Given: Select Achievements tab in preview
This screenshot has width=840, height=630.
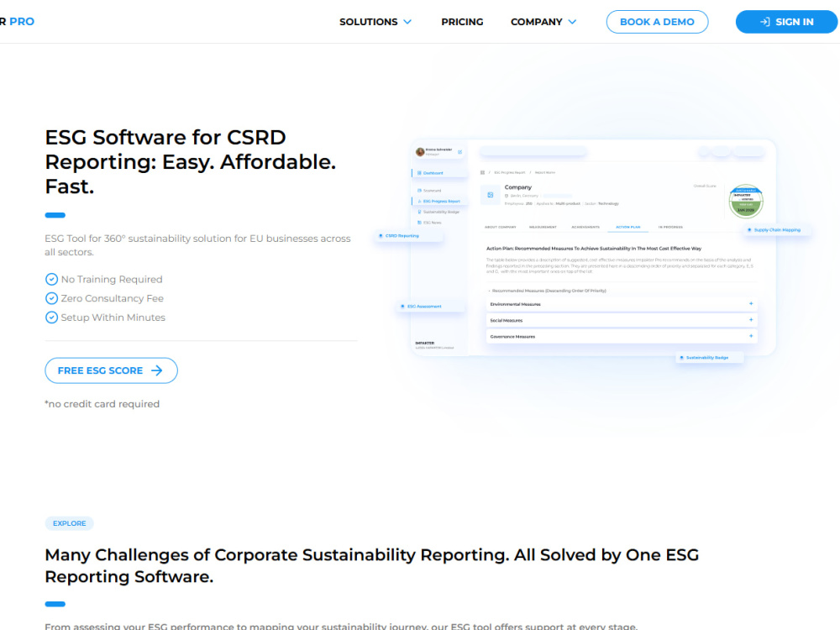Looking at the screenshot, I should (585, 227).
